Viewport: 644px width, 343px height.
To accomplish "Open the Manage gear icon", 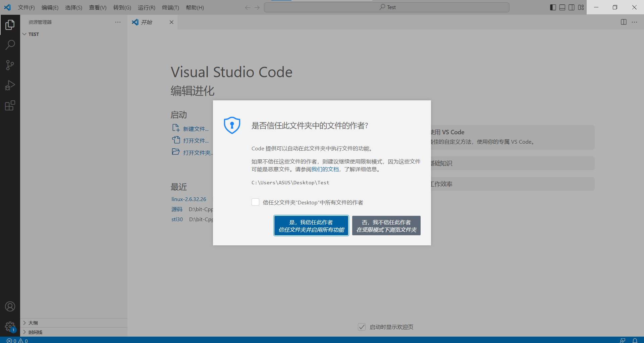I will tap(10, 327).
